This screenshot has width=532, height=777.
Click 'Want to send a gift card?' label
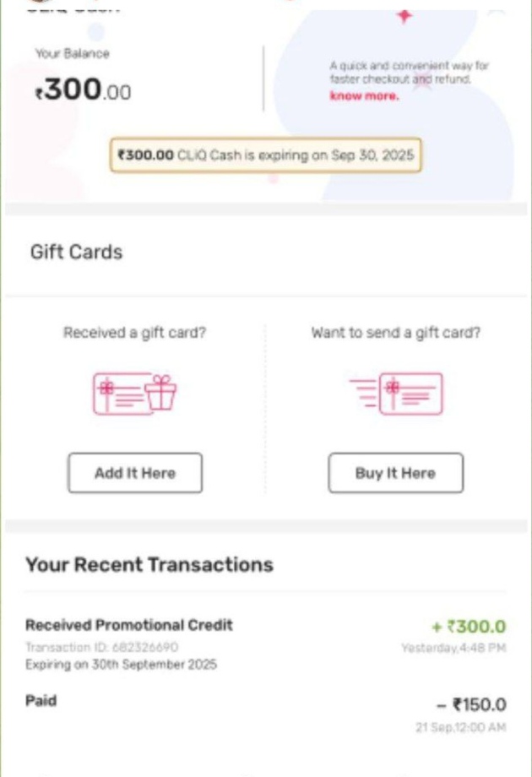click(395, 333)
